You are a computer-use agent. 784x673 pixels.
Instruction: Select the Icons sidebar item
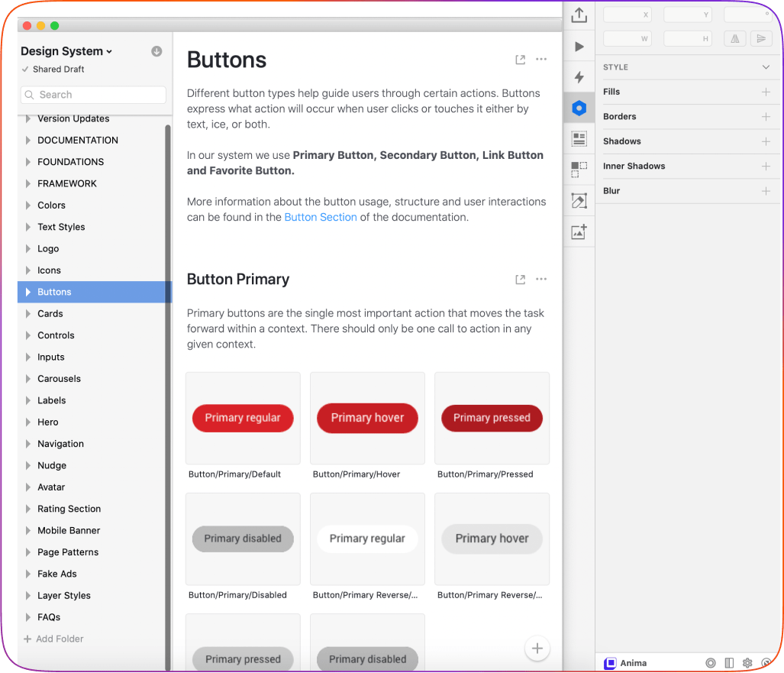49,270
